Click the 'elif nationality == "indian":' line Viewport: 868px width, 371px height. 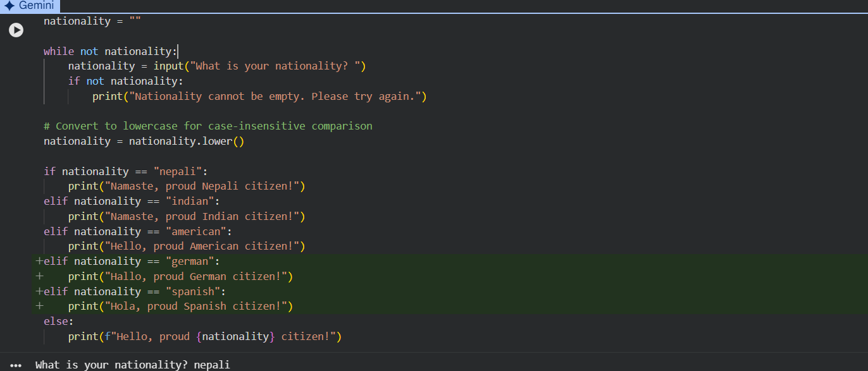click(132, 201)
